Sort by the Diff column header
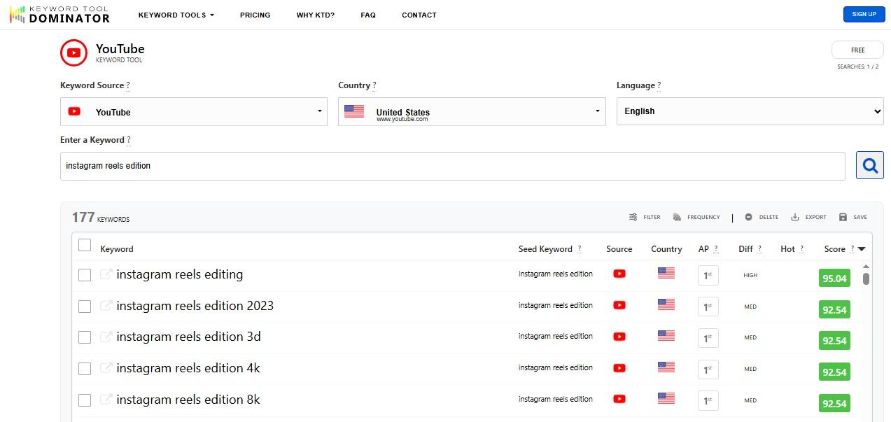 [746, 249]
